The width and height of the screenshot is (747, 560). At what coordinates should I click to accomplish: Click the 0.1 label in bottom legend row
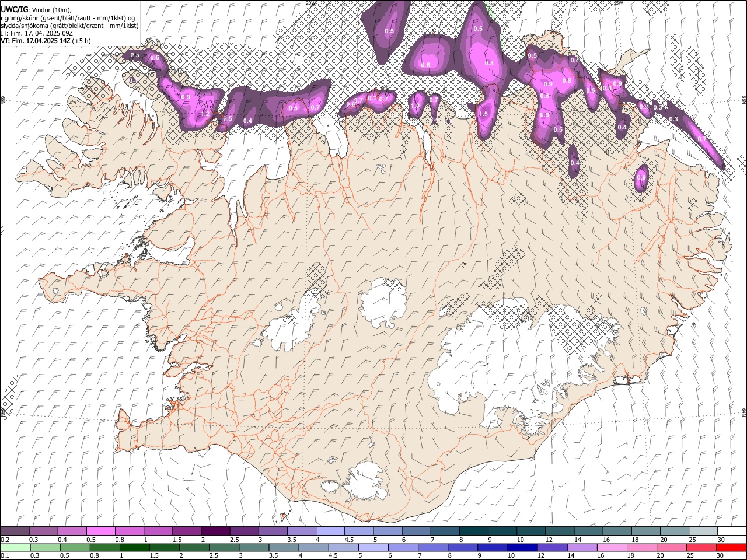pos(6,555)
